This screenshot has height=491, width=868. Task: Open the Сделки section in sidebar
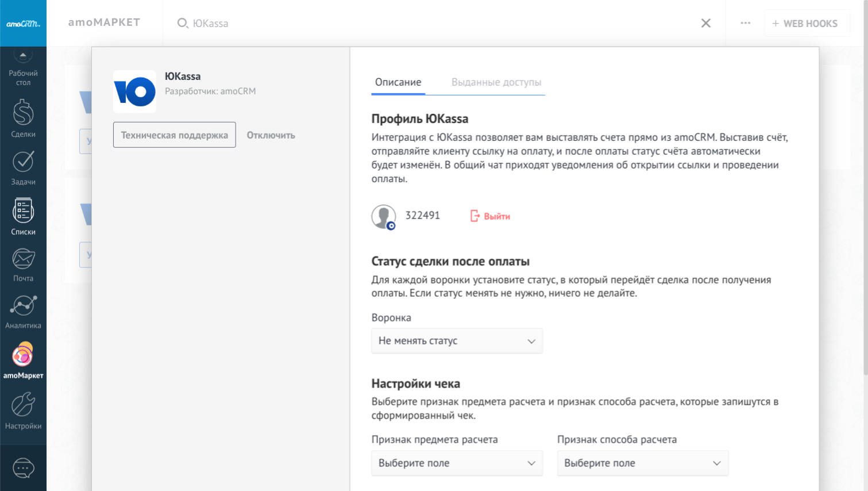(x=23, y=118)
